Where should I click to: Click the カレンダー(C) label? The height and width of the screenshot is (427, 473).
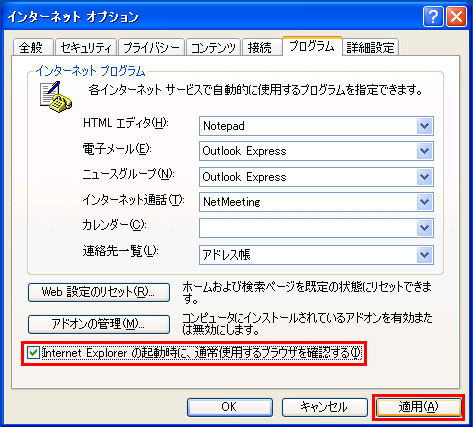[114, 225]
